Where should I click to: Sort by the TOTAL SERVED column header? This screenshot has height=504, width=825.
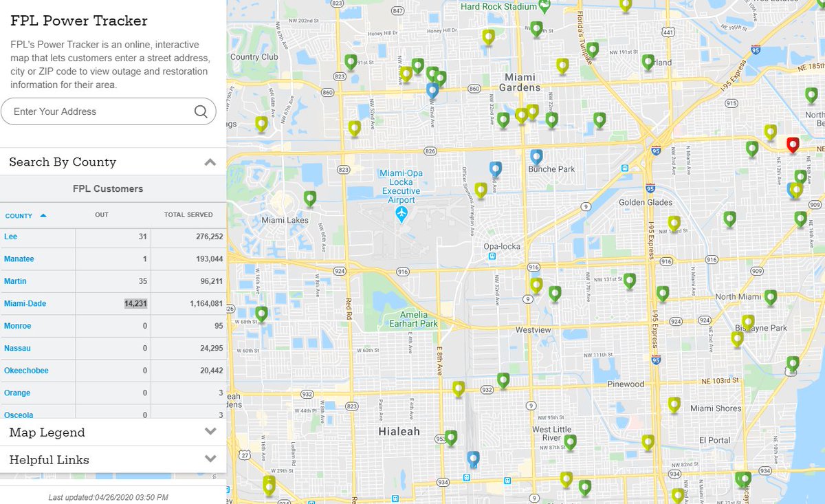pos(188,215)
